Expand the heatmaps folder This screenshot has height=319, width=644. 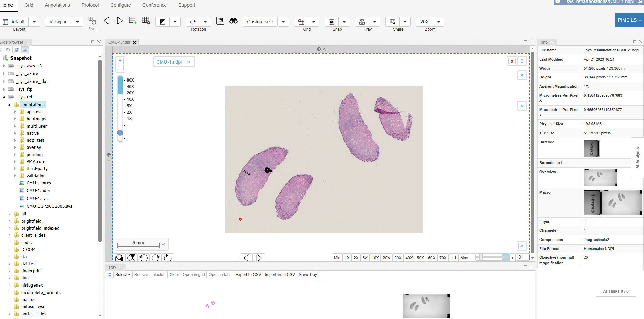[x=15, y=119]
